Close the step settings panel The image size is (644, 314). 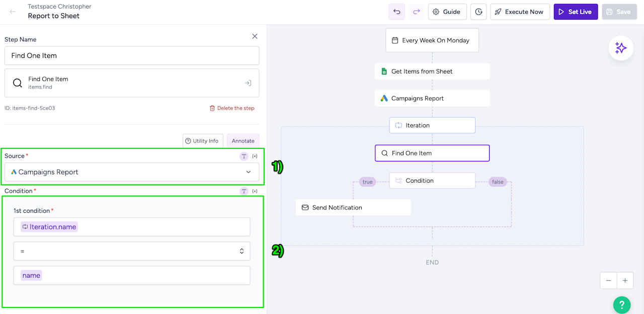pos(255,36)
